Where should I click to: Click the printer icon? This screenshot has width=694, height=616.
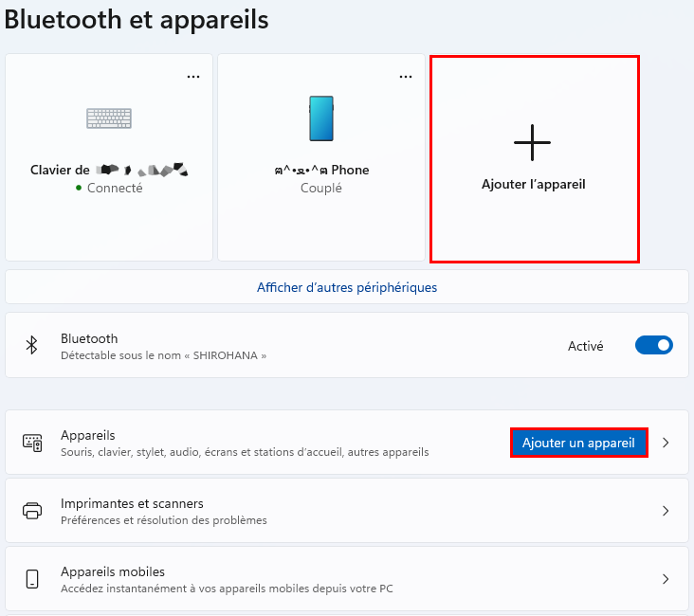(x=32, y=511)
